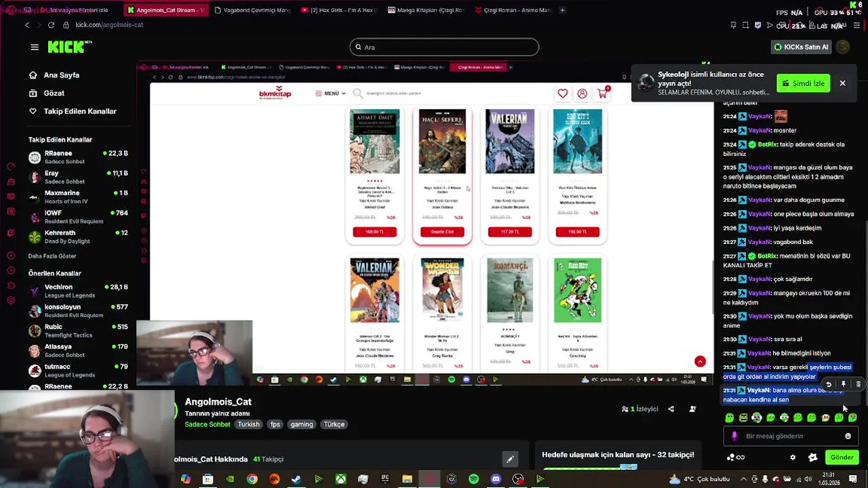868x488 pixels.
Task: Open emoji picker in chat input
Action: 848,436
